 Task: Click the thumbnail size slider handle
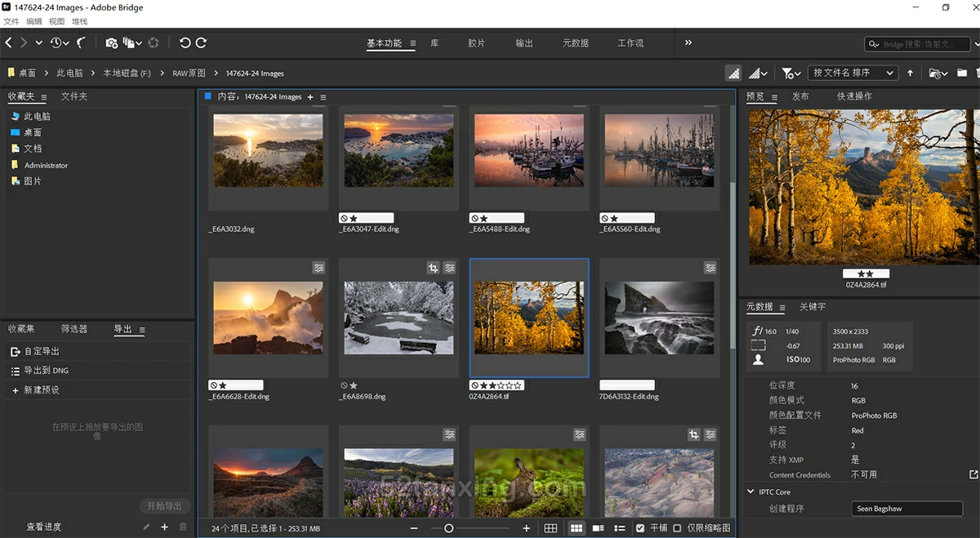point(448,528)
